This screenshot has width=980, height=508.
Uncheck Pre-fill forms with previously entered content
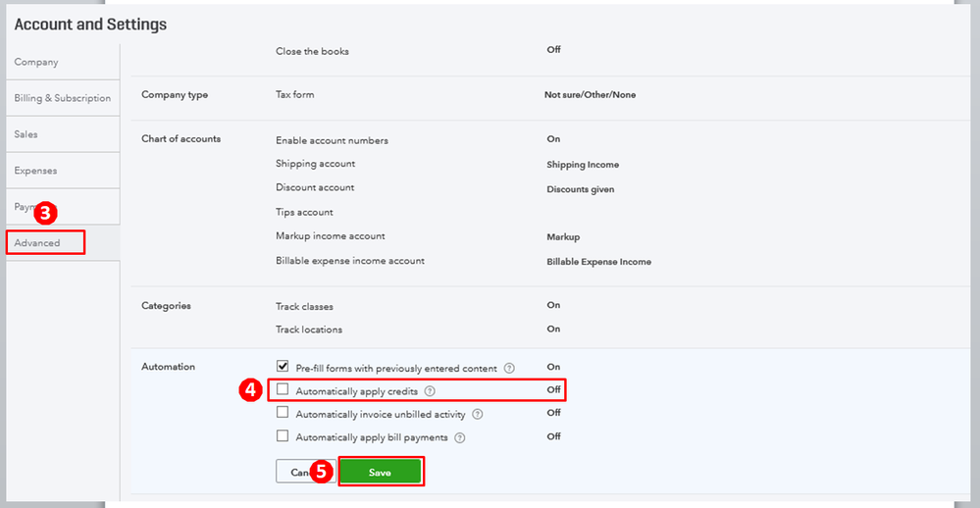coord(283,367)
